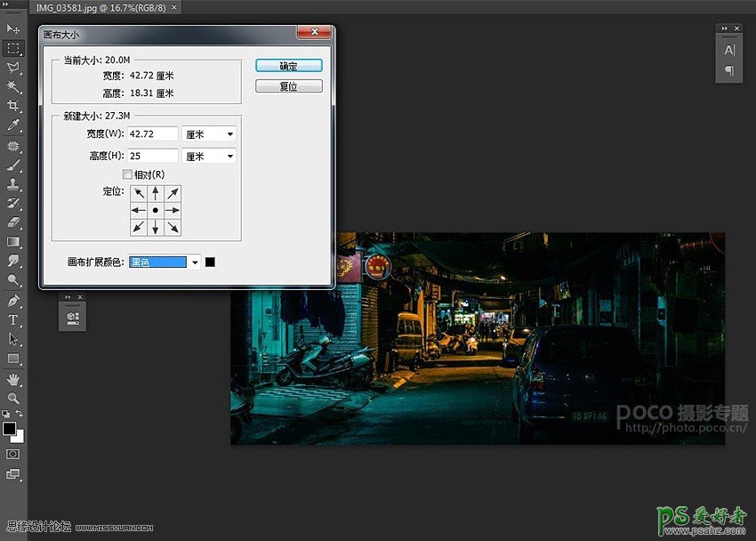Expand the canvas extension color 黑色 dropdown
The height and width of the screenshot is (541, 756).
[x=194, y=262]
